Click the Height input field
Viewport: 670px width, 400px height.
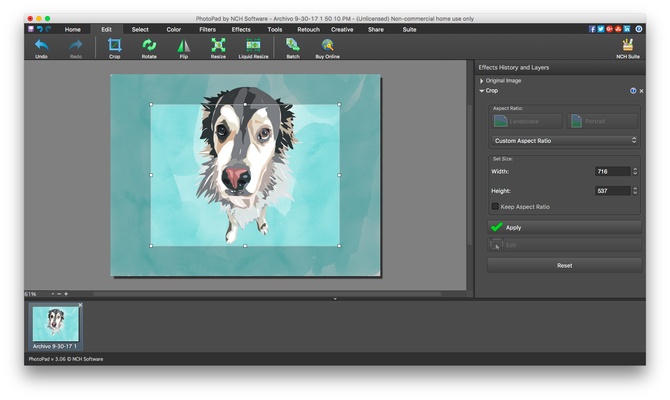pos(613,191)
